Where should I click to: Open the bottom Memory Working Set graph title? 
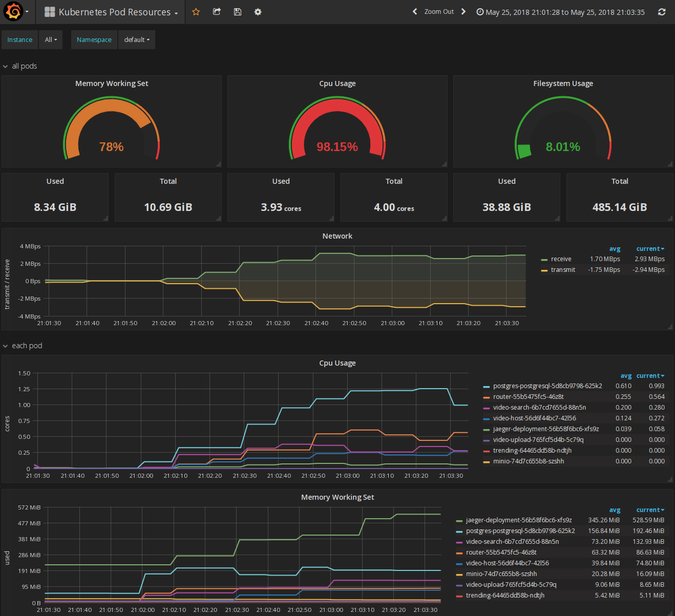pos(337,497)
